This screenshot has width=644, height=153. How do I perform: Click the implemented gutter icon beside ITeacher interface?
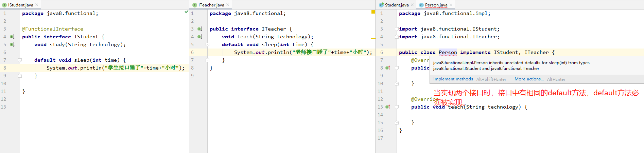coord(200,29)
